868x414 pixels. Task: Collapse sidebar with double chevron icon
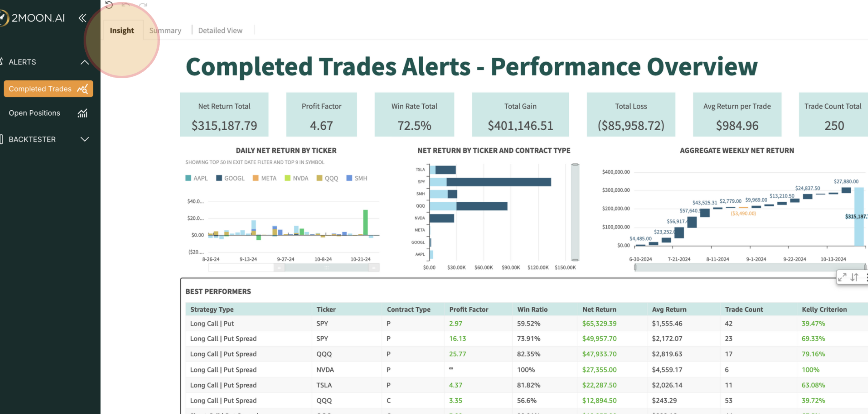point(82,18)
